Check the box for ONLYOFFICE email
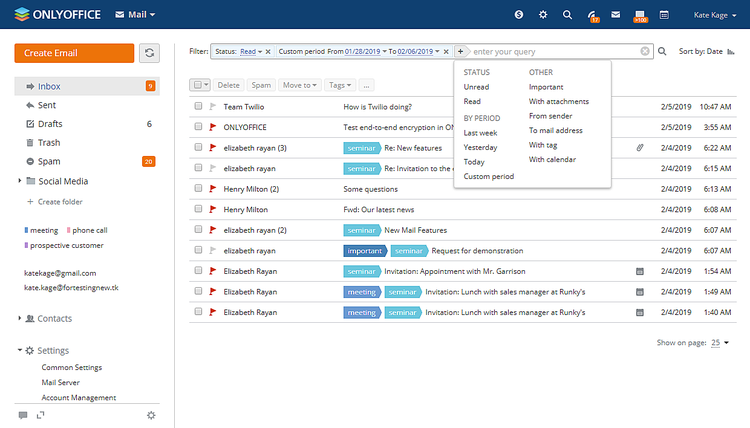 click(198, 127)
